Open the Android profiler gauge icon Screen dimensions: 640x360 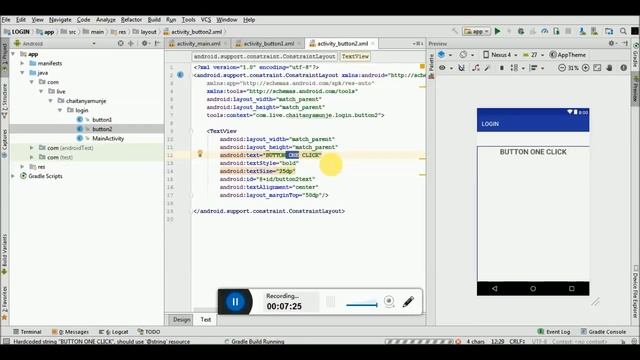[544, 31]
